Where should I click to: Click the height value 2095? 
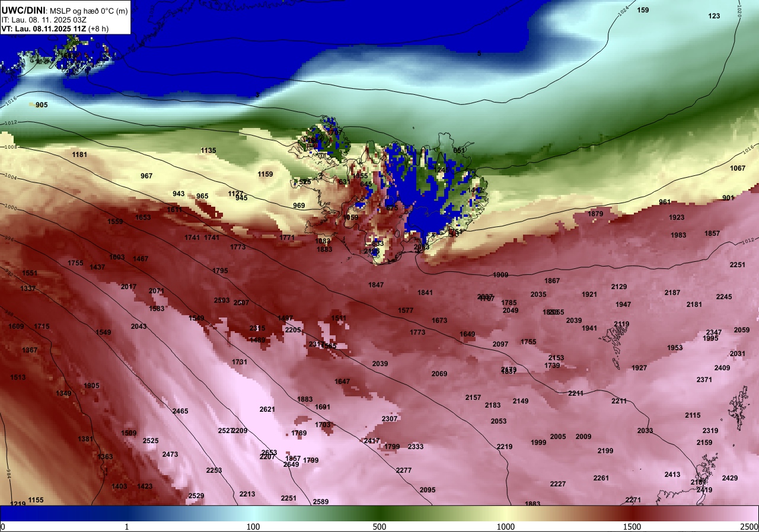pos(428,490)
